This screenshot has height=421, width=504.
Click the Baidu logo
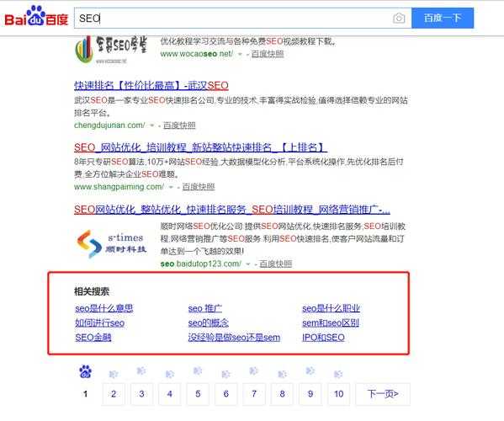[x=36, y=16]
